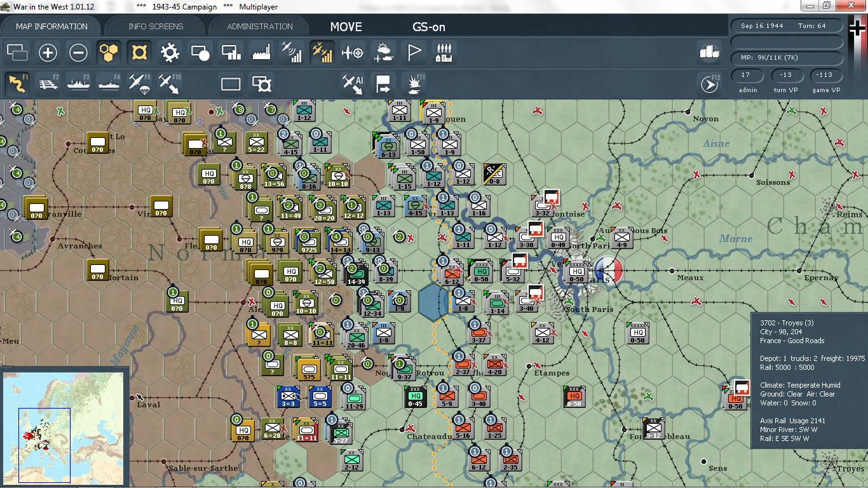Select the F2 rail move mode
Viewport: 868px width, 488px height.
coord(48,83)
